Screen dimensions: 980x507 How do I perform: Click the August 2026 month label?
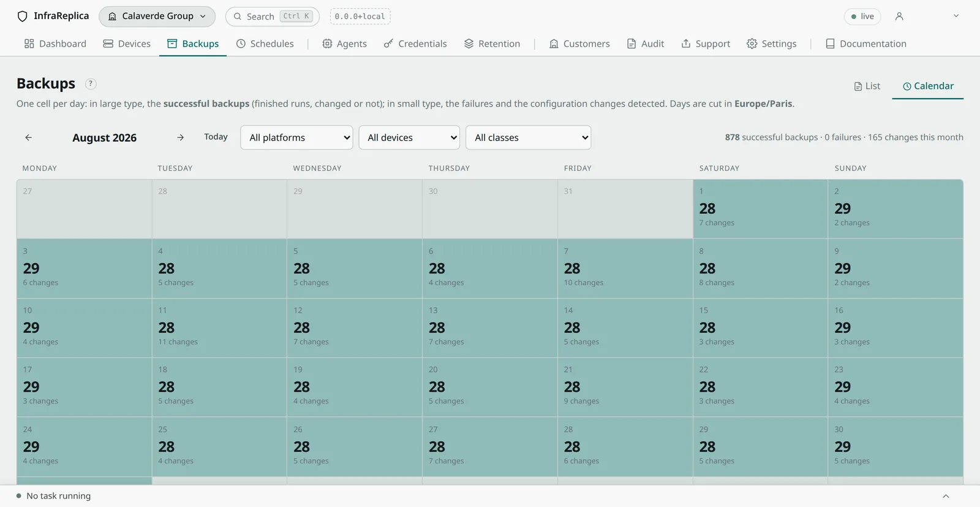click(x=104, y=138)
